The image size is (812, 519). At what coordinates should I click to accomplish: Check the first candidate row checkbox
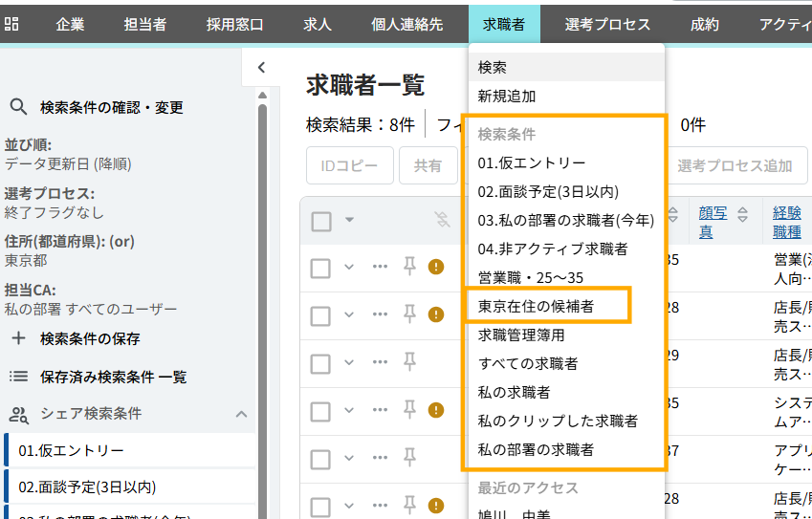319,268
